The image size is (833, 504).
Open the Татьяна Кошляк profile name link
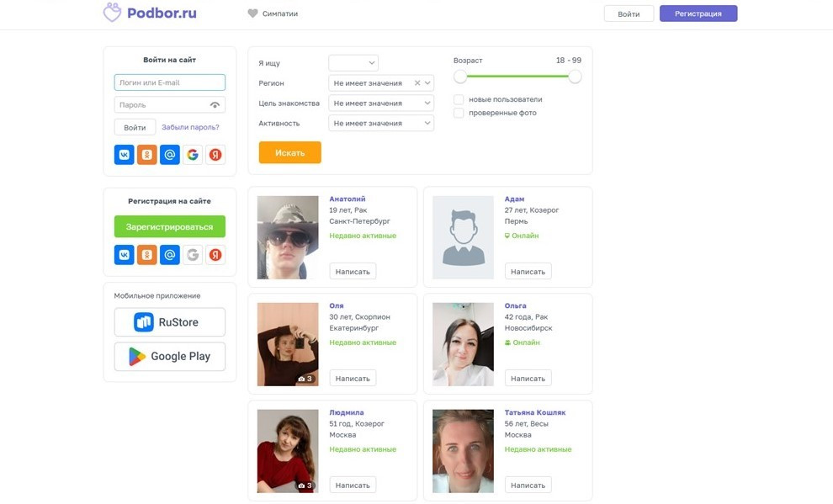tap(535, 412)
